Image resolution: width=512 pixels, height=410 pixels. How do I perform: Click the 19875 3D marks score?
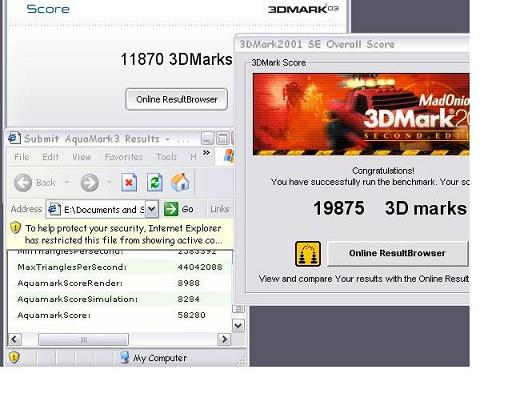[x=390, y=208]
